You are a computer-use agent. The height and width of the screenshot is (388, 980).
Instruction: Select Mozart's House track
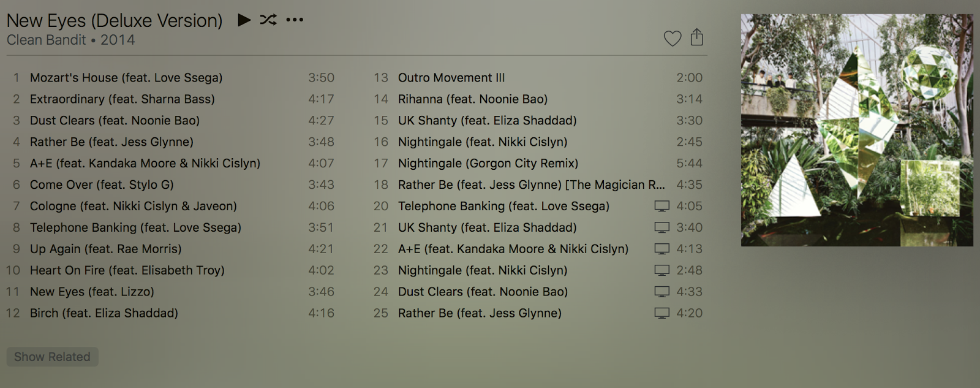pos(171,78)
